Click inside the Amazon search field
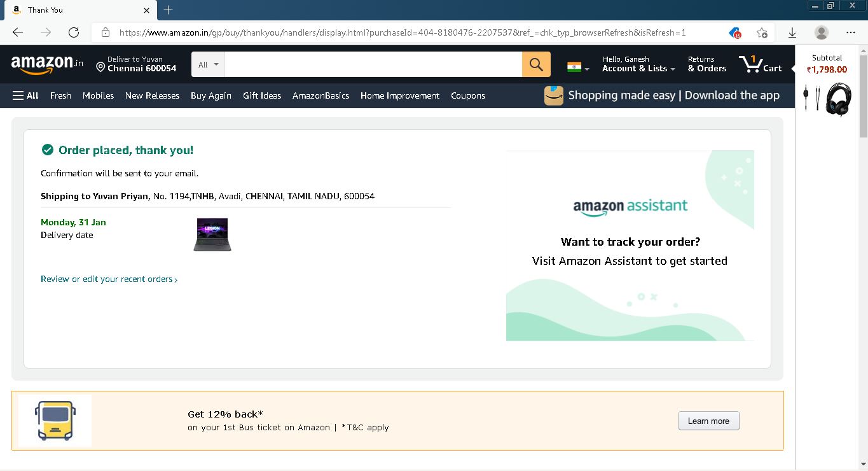The height and width of the screenshot is (471, 868). click(373, 64)
